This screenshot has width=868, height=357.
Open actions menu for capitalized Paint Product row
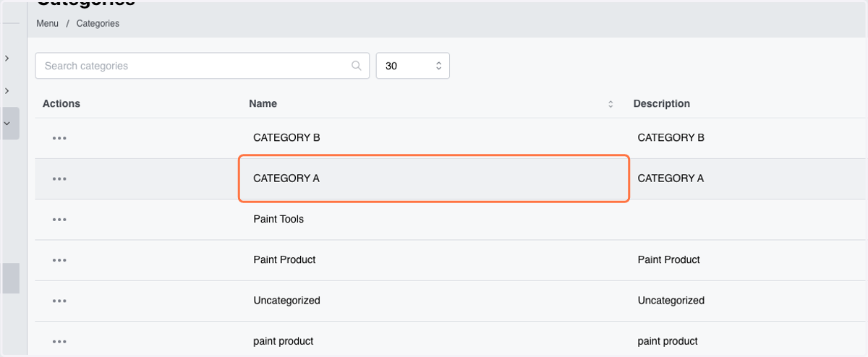pyautogui.click(x=59, y=260)
